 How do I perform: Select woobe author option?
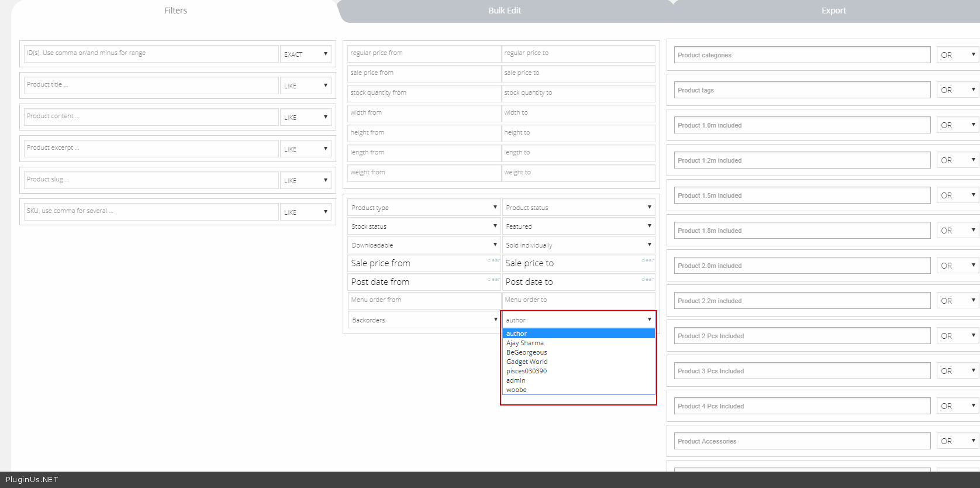click(x=516, y=390)
